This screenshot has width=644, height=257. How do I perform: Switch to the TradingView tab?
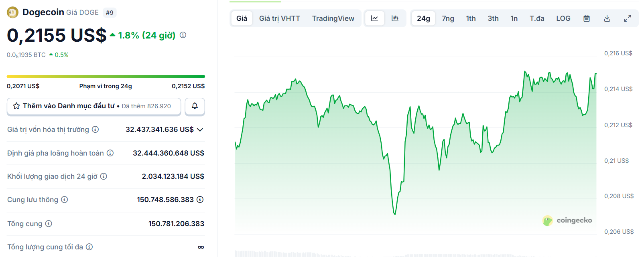click(x=333, y=18)
